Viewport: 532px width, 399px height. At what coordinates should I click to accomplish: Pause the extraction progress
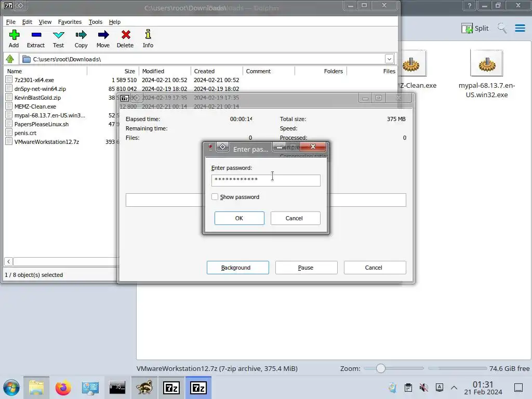306,268
